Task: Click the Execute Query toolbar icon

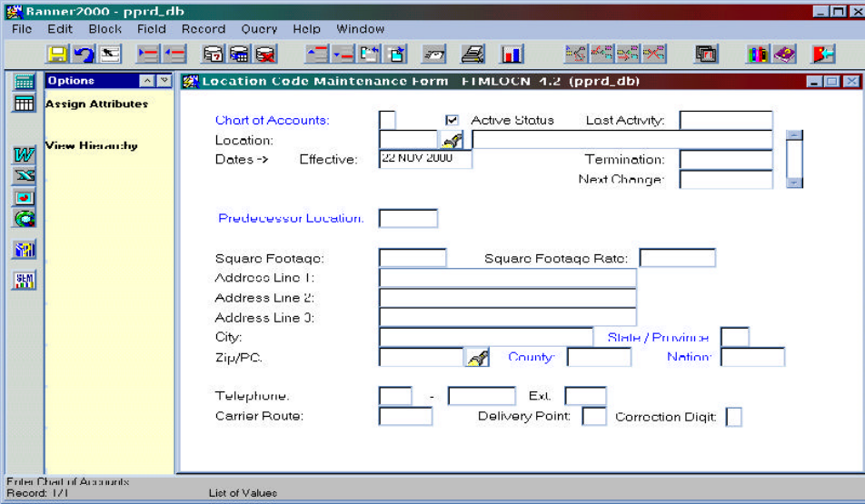Action: point(239,54)
